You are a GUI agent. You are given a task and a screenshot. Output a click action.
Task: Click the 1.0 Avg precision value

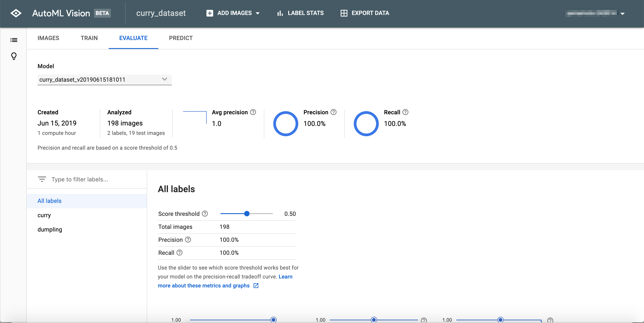pos(216,123)
